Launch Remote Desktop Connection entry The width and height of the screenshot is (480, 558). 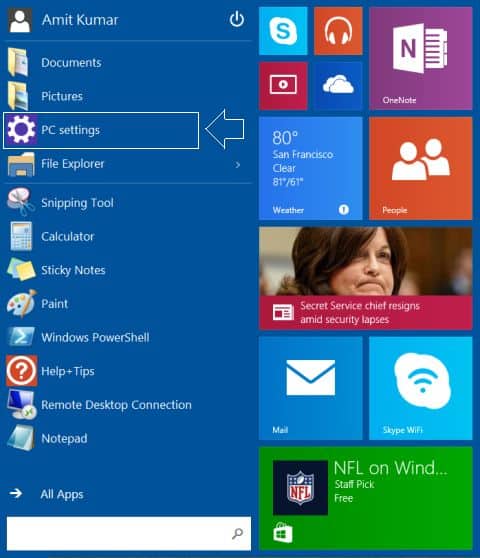pos(128,405)
